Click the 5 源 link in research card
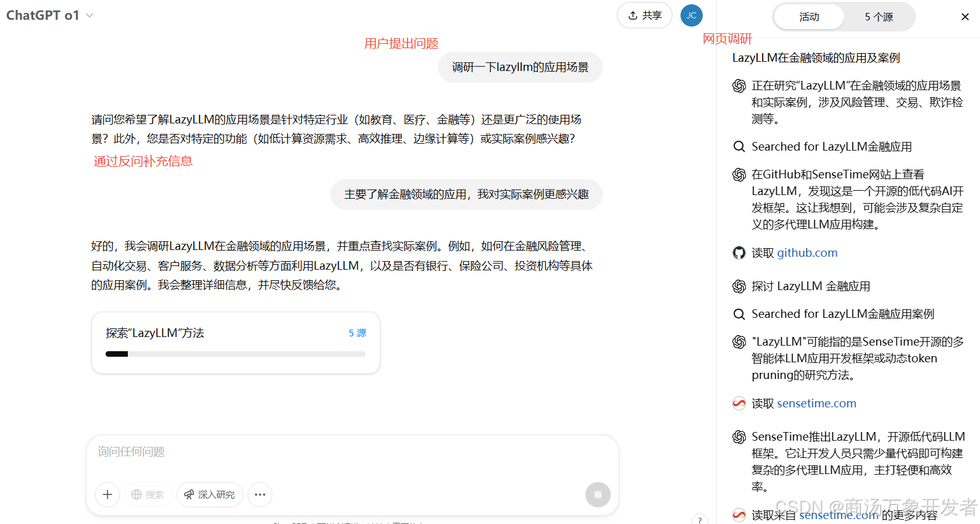Image resolution: width=980 pixels, height=524 pixels. (358, 333)
